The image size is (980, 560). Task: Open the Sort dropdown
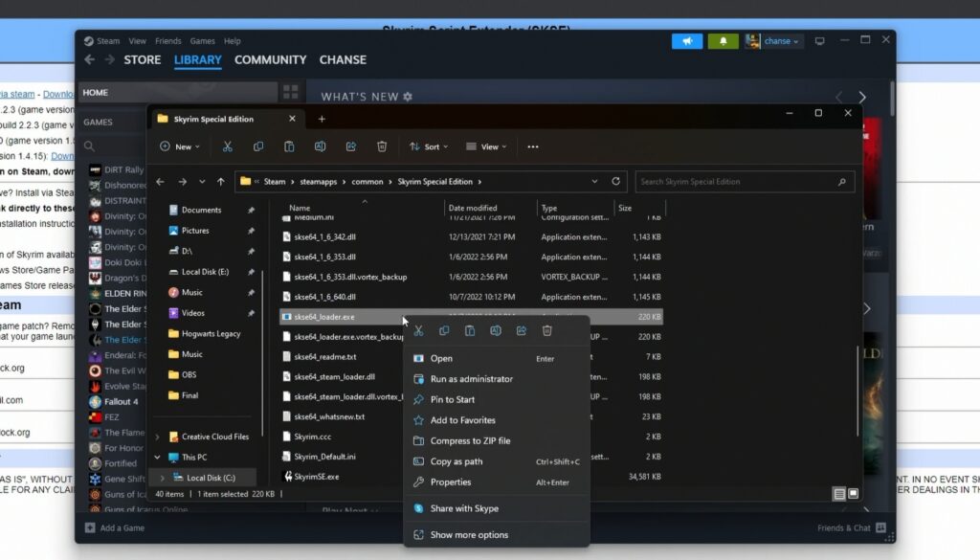click(429, 146)
